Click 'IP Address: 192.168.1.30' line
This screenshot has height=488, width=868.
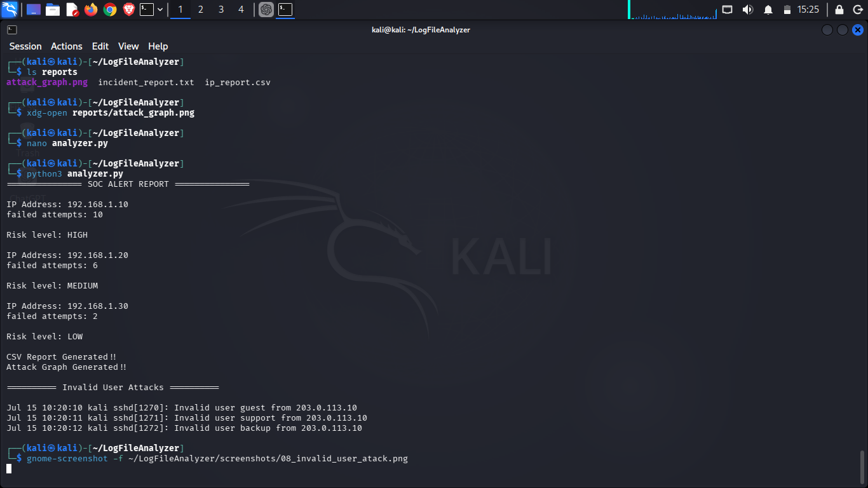(x=67, y=306)
